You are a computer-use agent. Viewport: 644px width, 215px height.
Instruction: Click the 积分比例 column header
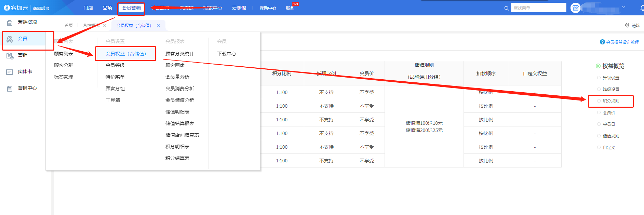[x=282, y=73]
